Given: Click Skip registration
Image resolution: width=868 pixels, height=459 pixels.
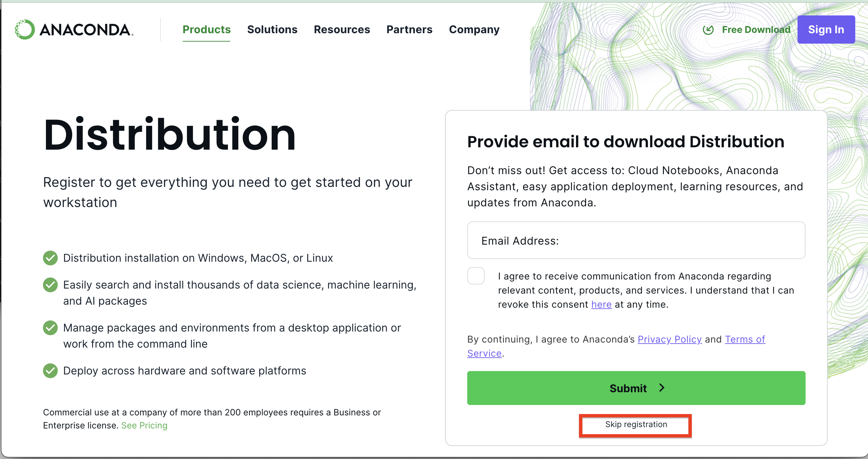Looking at the screenshot, I should tap(636, 424).
